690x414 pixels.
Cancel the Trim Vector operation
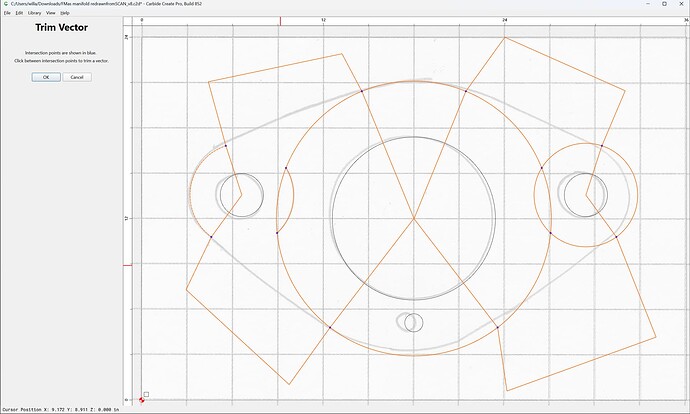[x=77, y=77]
